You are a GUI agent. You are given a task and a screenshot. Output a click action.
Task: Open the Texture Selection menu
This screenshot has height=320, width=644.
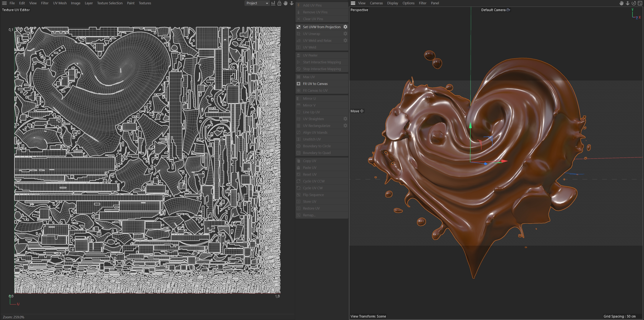tap(110, 3)
